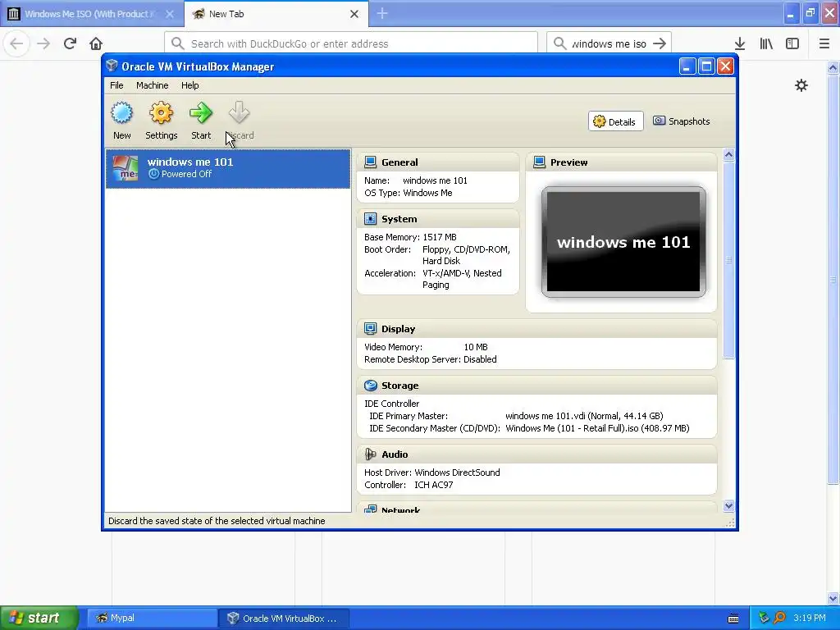This screenshot has width=840, height=630.
Task: Click the 'Windows DirectSound' host driver text
Action: point(457,472)
